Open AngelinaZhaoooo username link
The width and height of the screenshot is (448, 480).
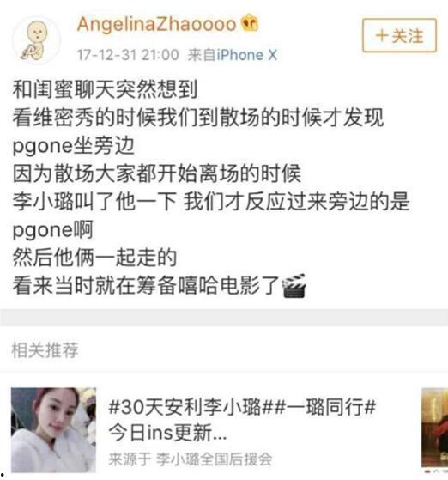156,25
